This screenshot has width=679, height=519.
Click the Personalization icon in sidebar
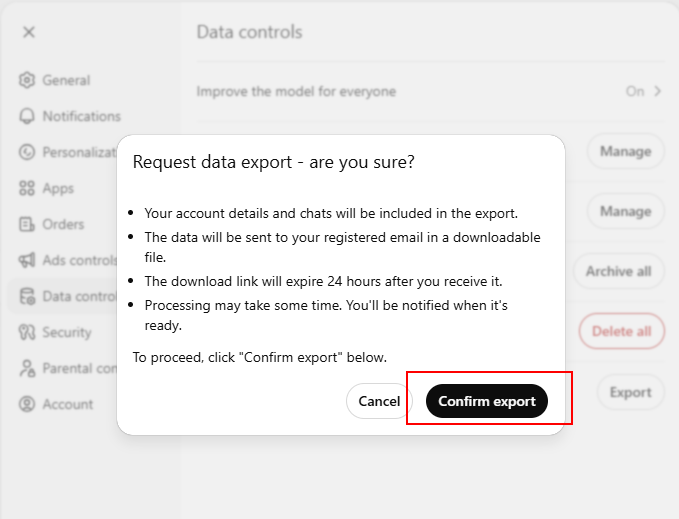point(27,152)
